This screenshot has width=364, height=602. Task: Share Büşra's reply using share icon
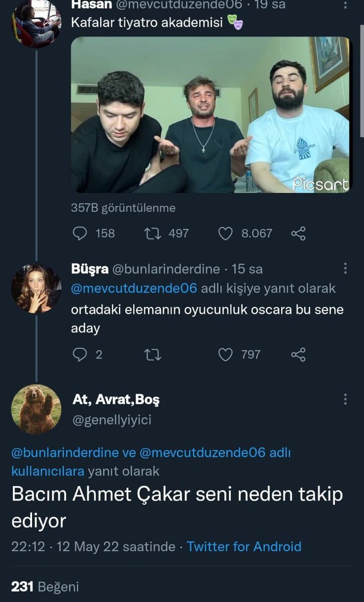click(298, 355)
